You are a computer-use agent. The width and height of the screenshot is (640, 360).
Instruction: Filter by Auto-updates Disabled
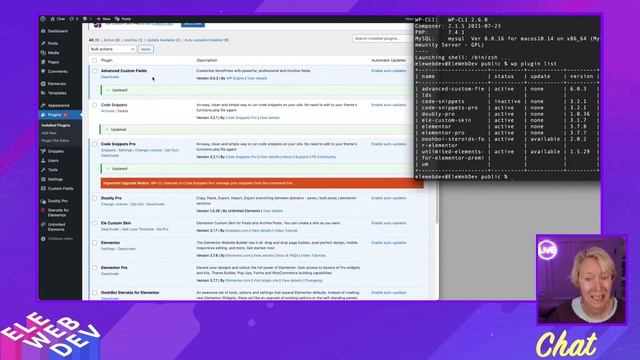(206, 40)
